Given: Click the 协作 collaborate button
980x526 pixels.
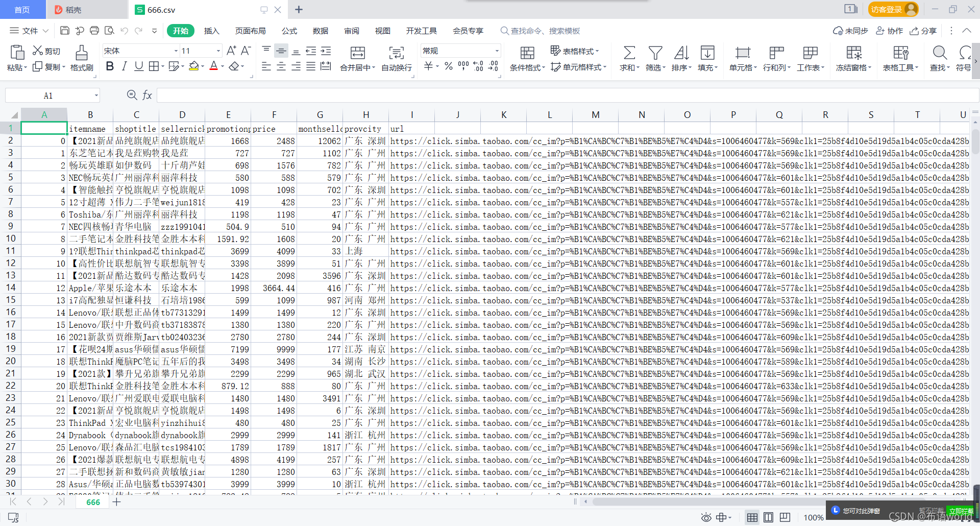Looking at the screenshot, I should pos(889,31).
